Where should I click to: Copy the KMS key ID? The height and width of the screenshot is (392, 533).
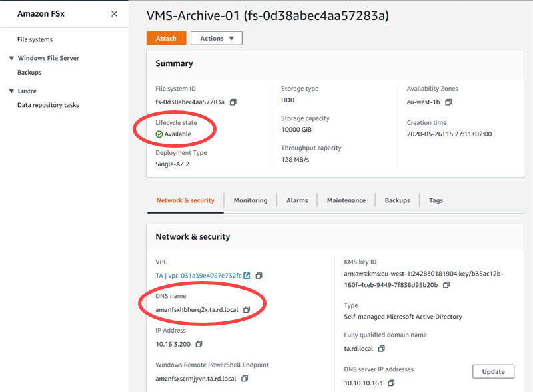[x=446, y=285]
